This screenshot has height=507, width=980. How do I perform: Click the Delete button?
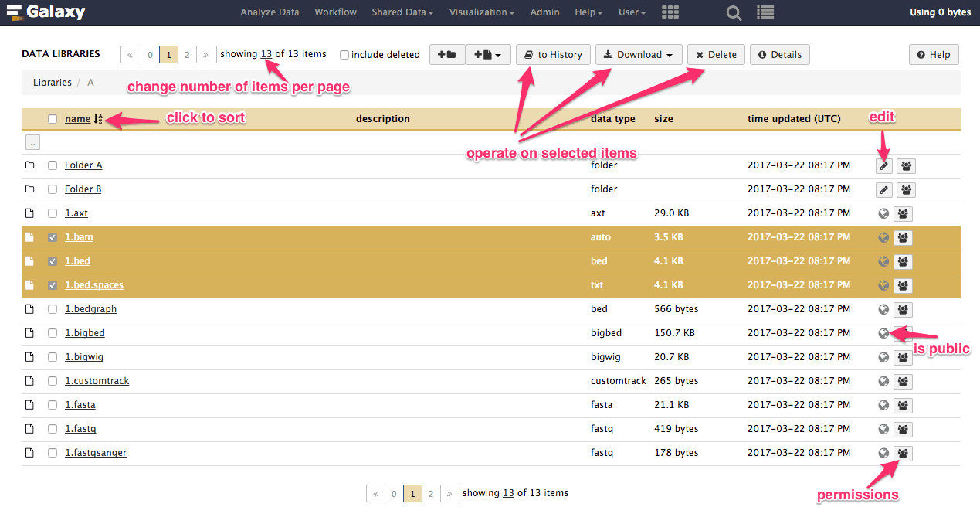(716, 55)
